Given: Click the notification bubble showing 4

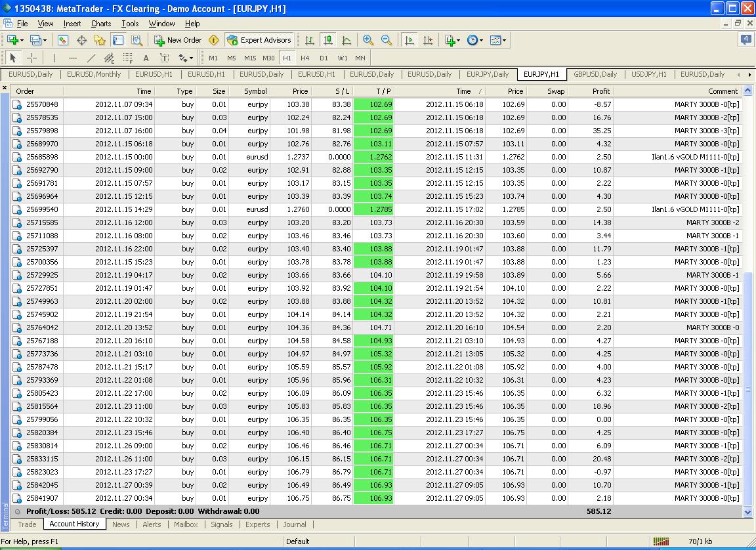Looking at the screenshot, I should coord(746,40).
